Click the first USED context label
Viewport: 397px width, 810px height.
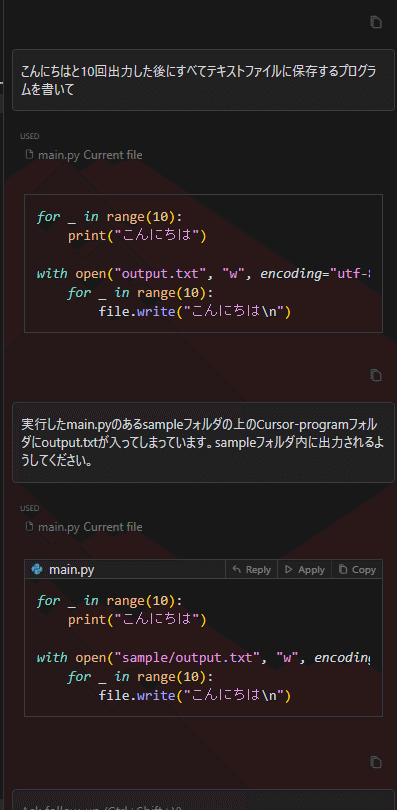point(30,136)
